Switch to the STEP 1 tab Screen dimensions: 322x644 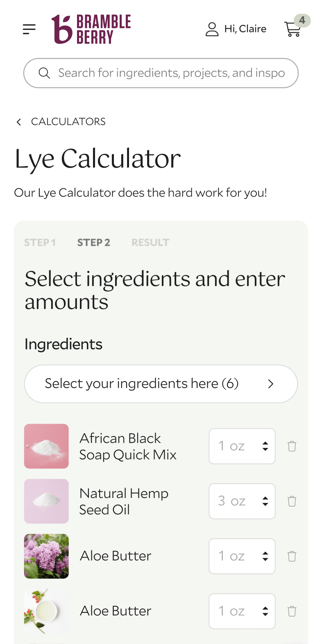click(x=40, y=242)
